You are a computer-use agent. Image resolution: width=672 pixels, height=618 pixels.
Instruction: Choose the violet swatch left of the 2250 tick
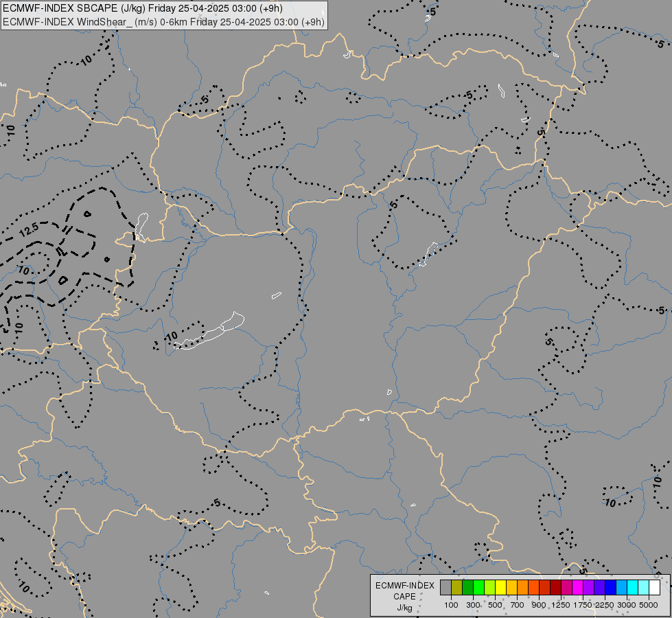(599, 588)
